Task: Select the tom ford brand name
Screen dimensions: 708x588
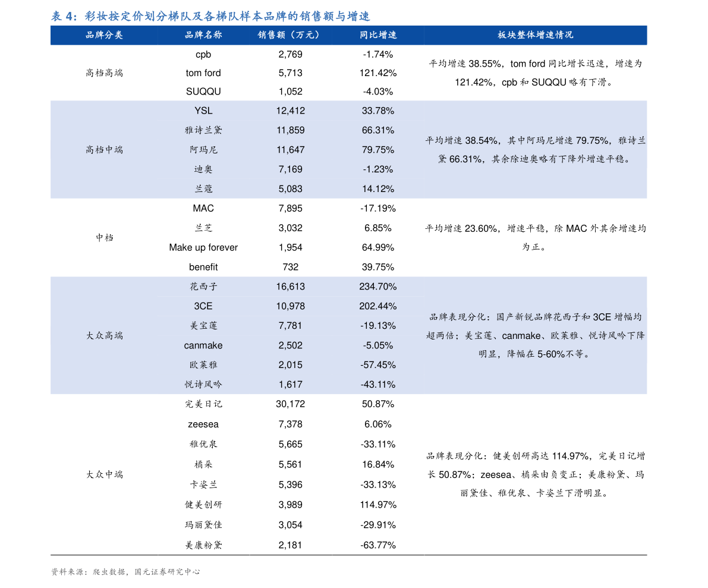Action: coord(203,73)
